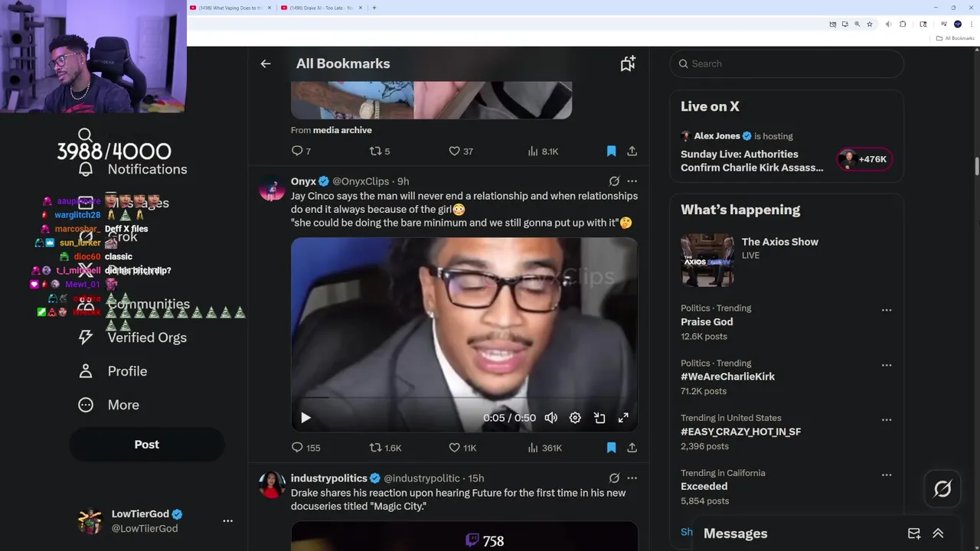This screenshot has width=980, height=551.
Task: Expand the video to fullscreen
Action: coord(623,418)
